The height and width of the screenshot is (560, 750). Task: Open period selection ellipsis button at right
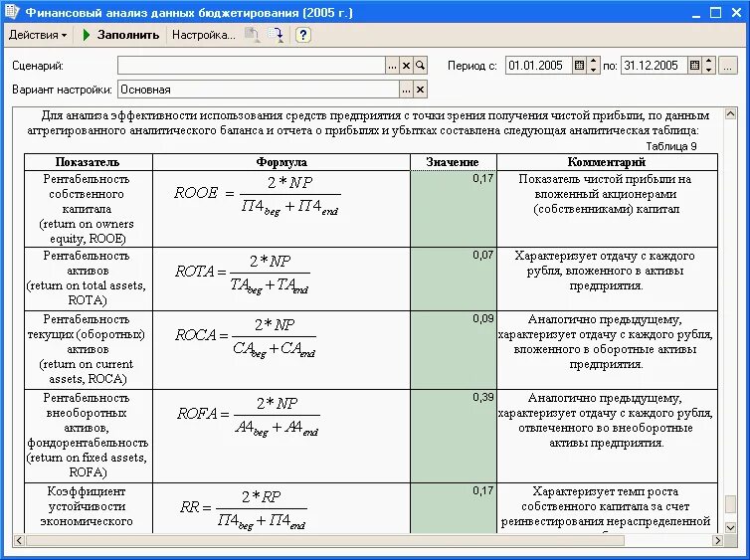727,66
